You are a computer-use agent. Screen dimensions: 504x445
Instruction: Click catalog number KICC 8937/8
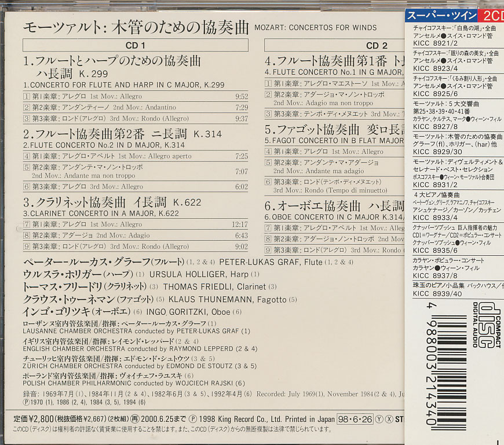tap(435, 275)
